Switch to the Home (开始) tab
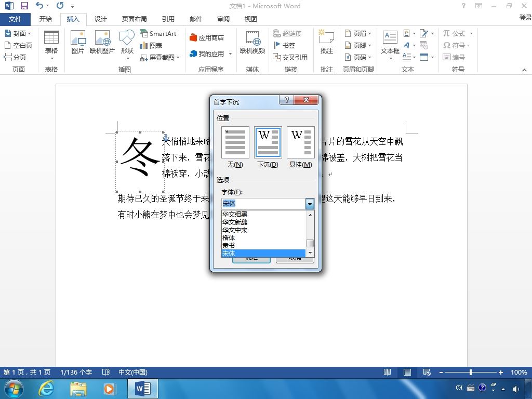This screenshot has width=532, height=399. click(x=46, y=19)
